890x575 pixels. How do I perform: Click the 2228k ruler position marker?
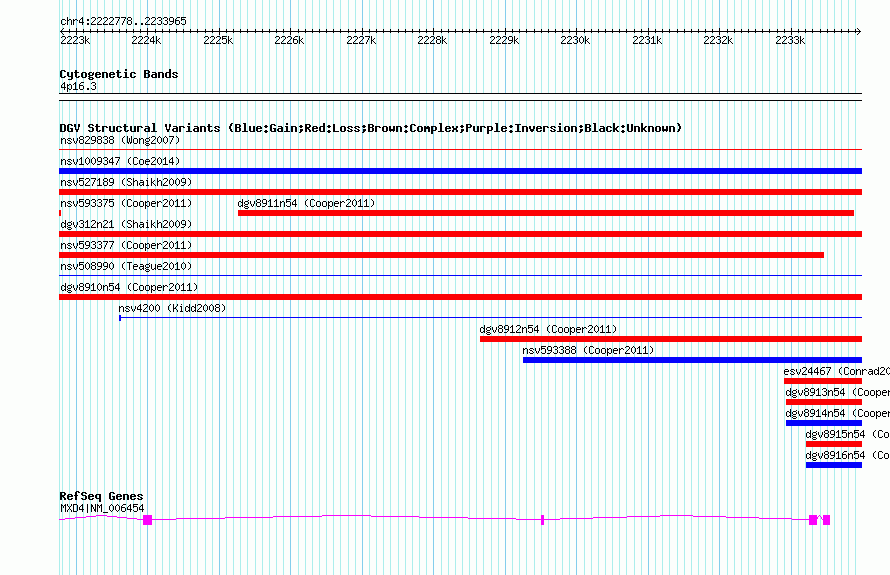pos(432,40)
